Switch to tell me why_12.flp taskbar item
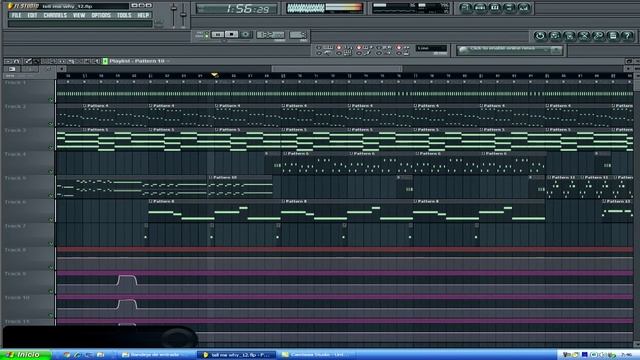The image size is (640, 360). (237, 355)
